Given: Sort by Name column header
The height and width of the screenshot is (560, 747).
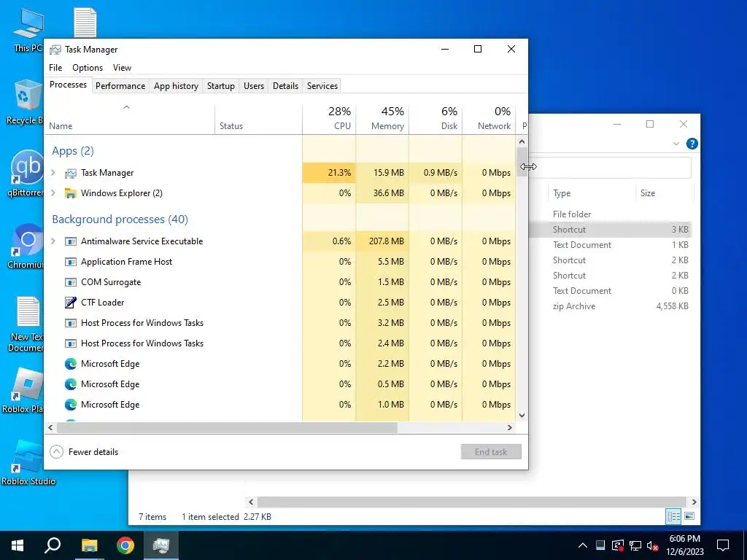Looking at the screenshot, I should tap(130, 118).
